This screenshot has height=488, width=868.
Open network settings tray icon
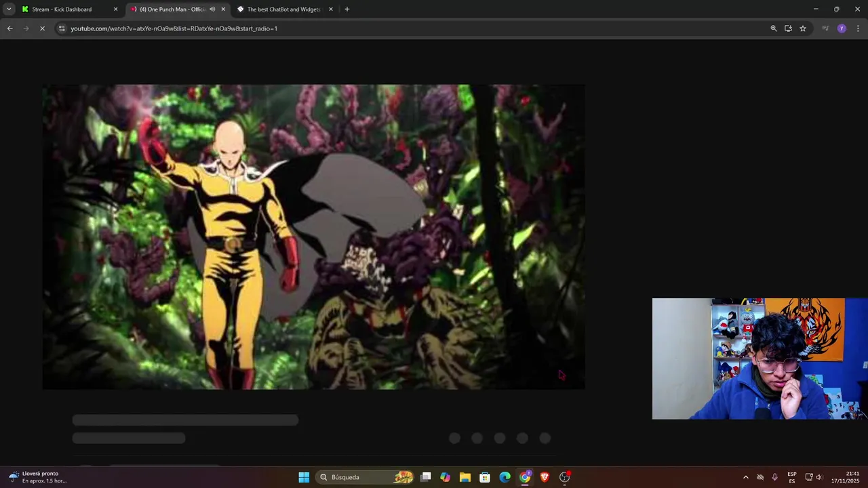[x=809, y=477]
